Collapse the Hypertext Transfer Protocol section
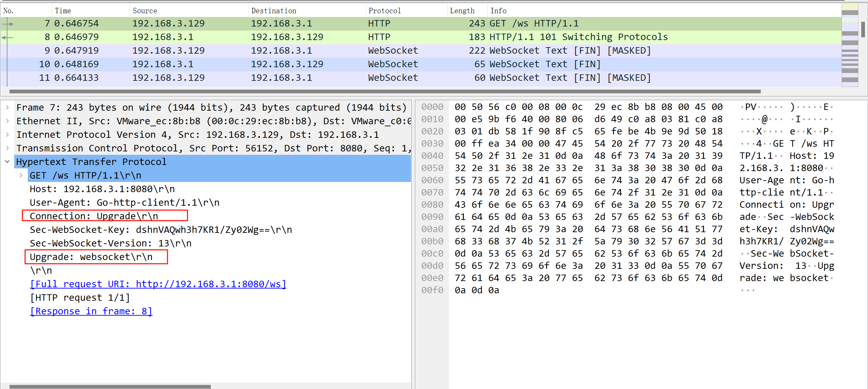The height and width of the screenshot is (389, 868). (x=7, y=162)
